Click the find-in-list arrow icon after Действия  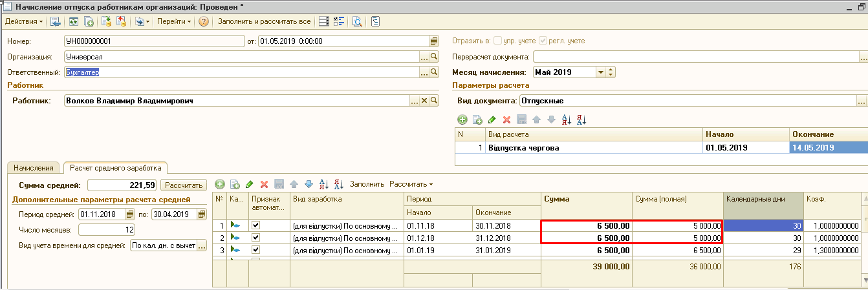tap(56, 21)
